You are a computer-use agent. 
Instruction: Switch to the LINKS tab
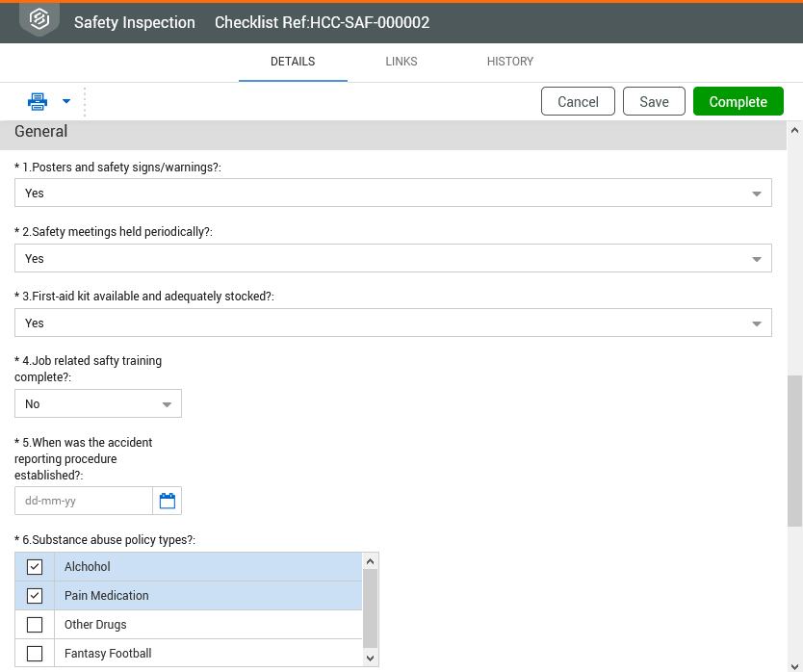[x=401, y=62]
